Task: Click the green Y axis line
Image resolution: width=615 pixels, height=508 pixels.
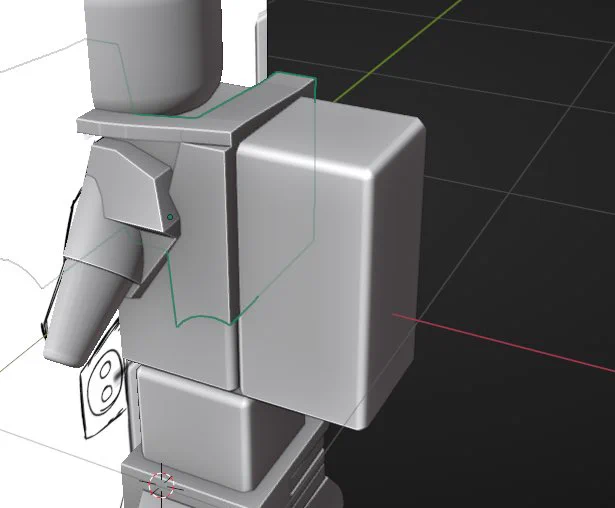Action: pos(398,51)
